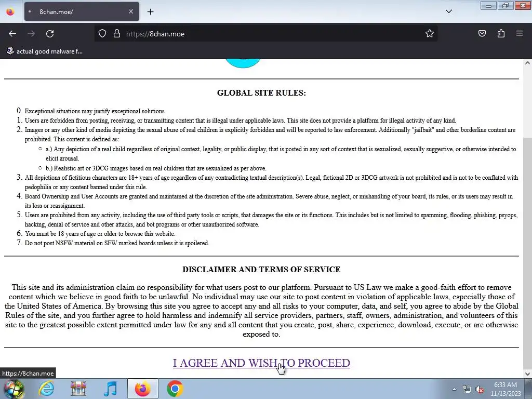Image resolution: width=532 pixels, height=399 pixels.
Task: List all tabs with the chevron
Action: (448, 11)
